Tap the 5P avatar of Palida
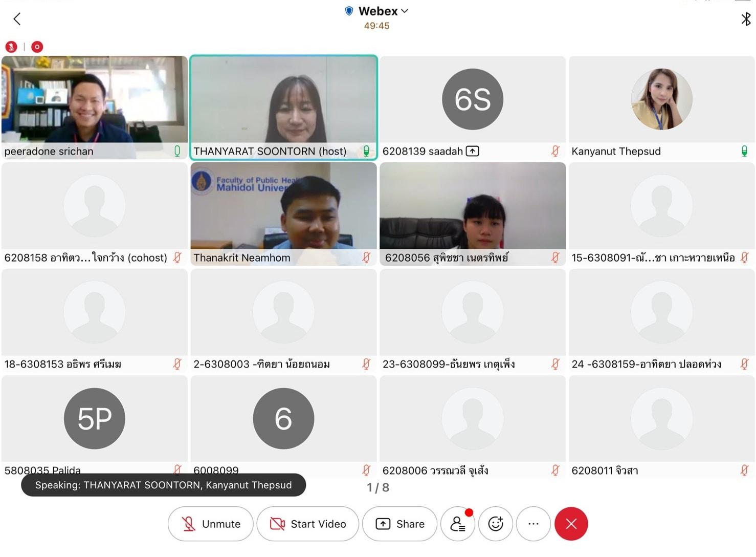The image size is (756, 557). click(x=95, y=418)
